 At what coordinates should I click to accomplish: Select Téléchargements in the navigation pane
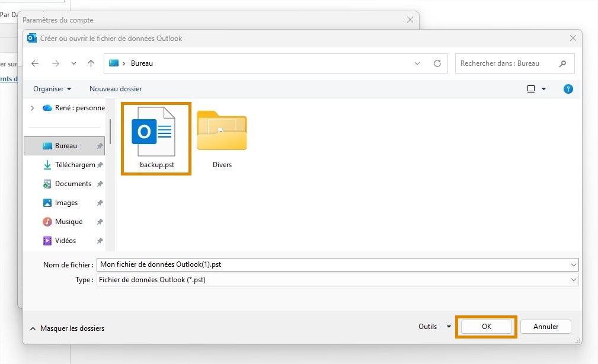tap(74, 165)
